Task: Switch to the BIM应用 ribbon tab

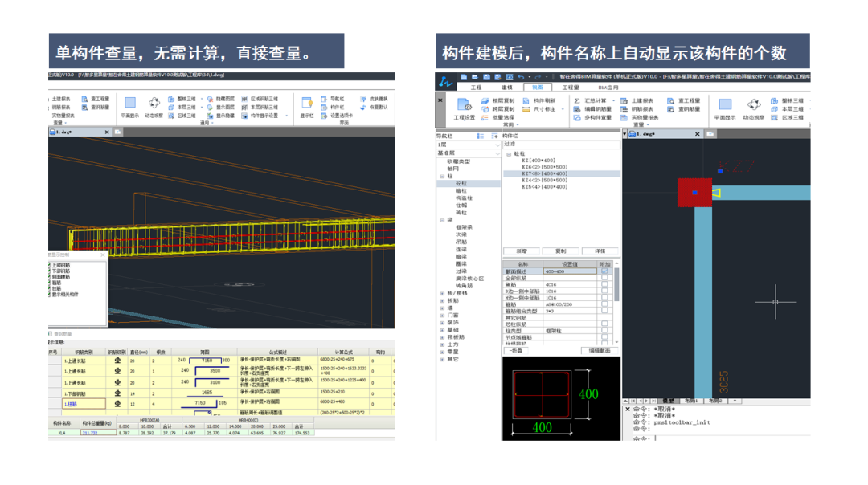Action: point(608,88)
